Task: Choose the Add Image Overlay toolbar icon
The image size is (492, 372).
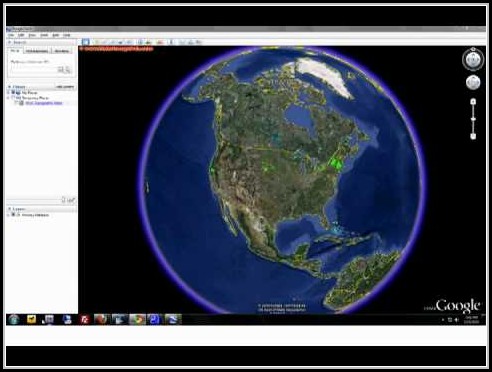Action: point(121,42)
